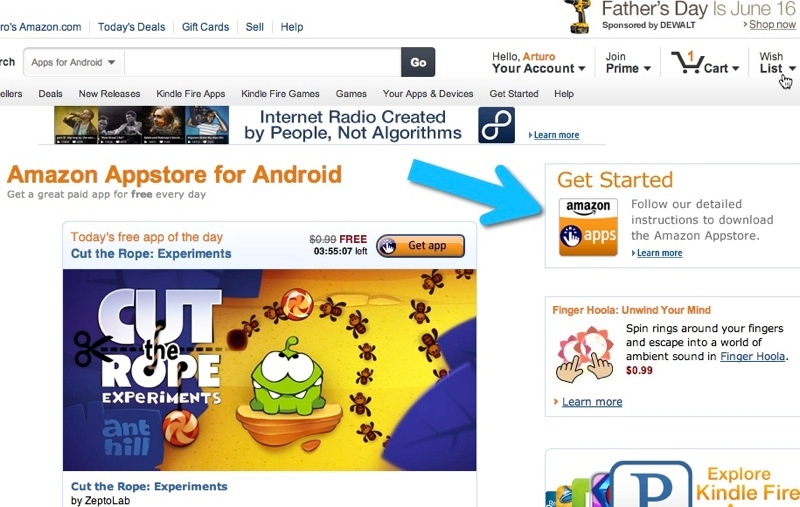800x507 pixels.
Task: Click the Go search button
Action: (x=418, y=62)
